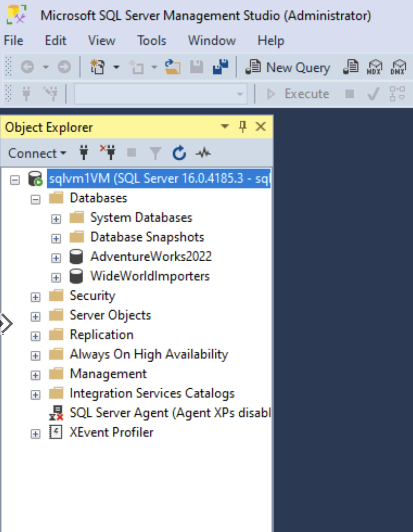
Task: Collapse the Databases folder node
Action: (35, 200)
